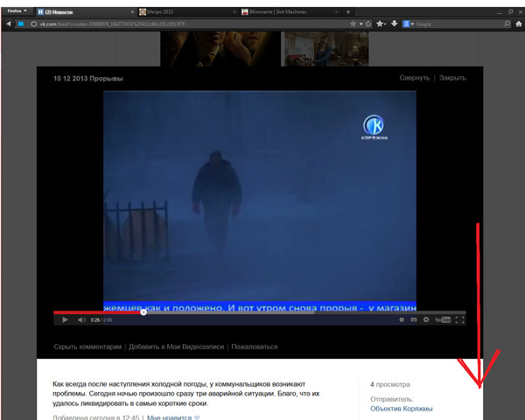Open the video quality settings gear
The image size is (525, 420).
tap(426, 320)
